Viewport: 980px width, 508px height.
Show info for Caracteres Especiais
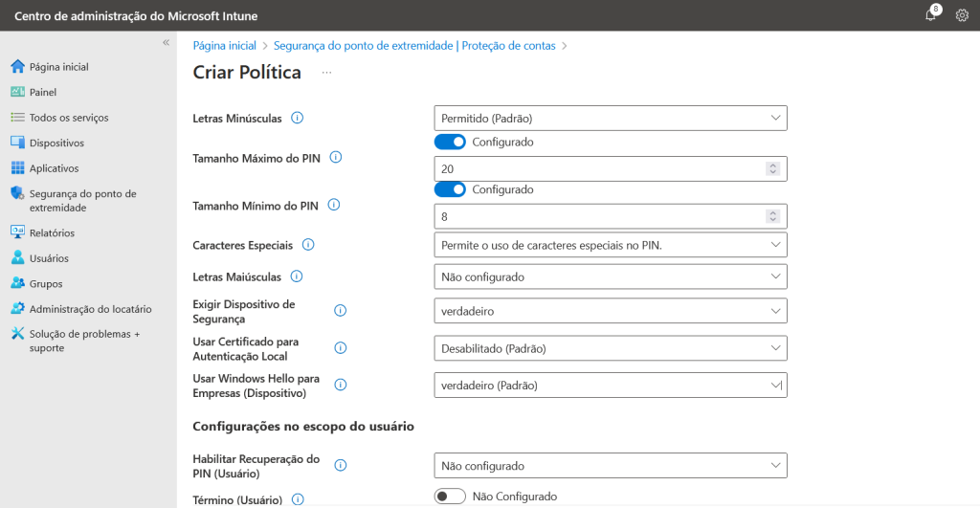tap(308, 245)
